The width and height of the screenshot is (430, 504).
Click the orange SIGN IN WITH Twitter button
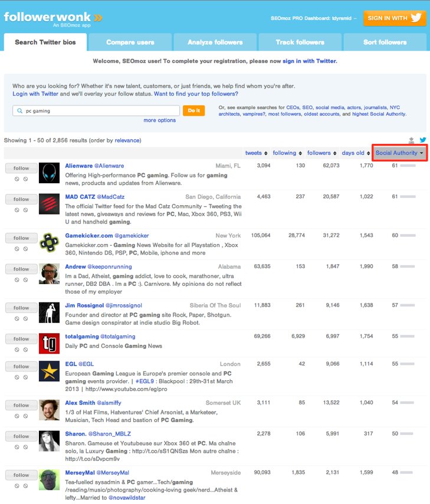[x=395, y=18]
